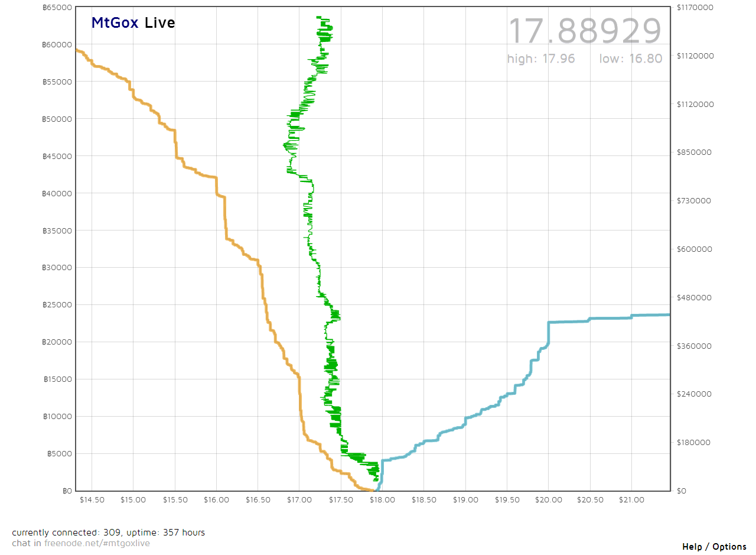
Task: Click the ฿55000 left axis label
Action: pyautogui.click(x=57, y=82)
